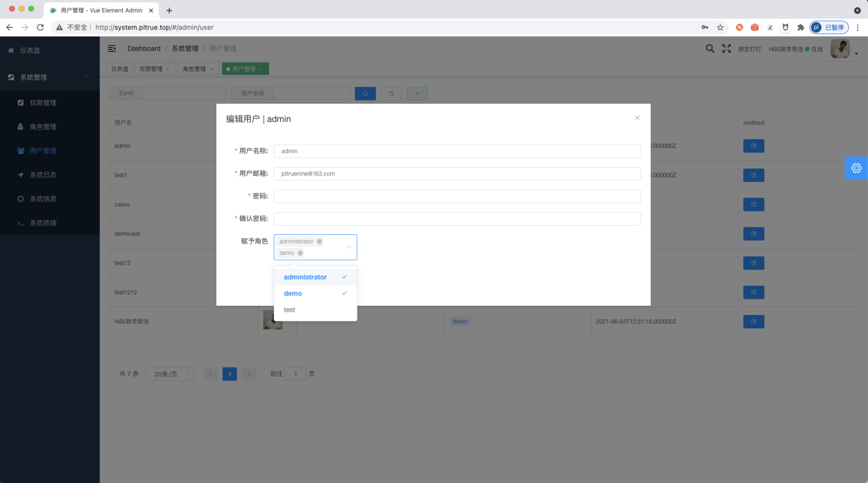Select the test role option
This screenshot has height=483, width=868.
click(x=289, y=309)
